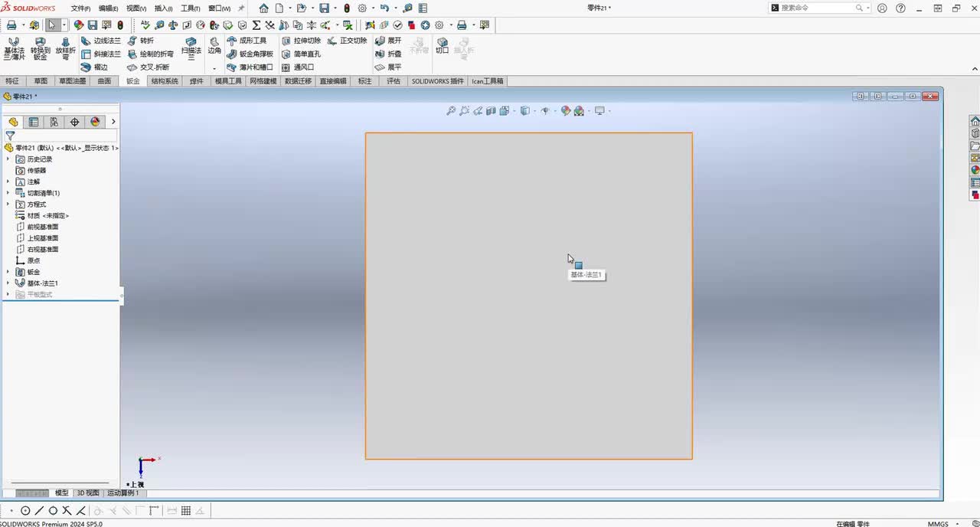Expand the 注解 annotations node
Viewport: 980px width, 527px height.
pos(8,182)
